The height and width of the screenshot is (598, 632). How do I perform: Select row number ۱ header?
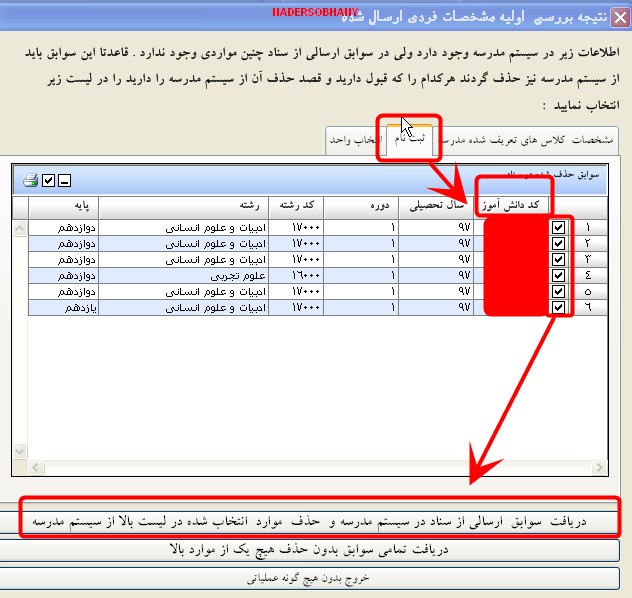pyautogui.click(x=588, y=227)
